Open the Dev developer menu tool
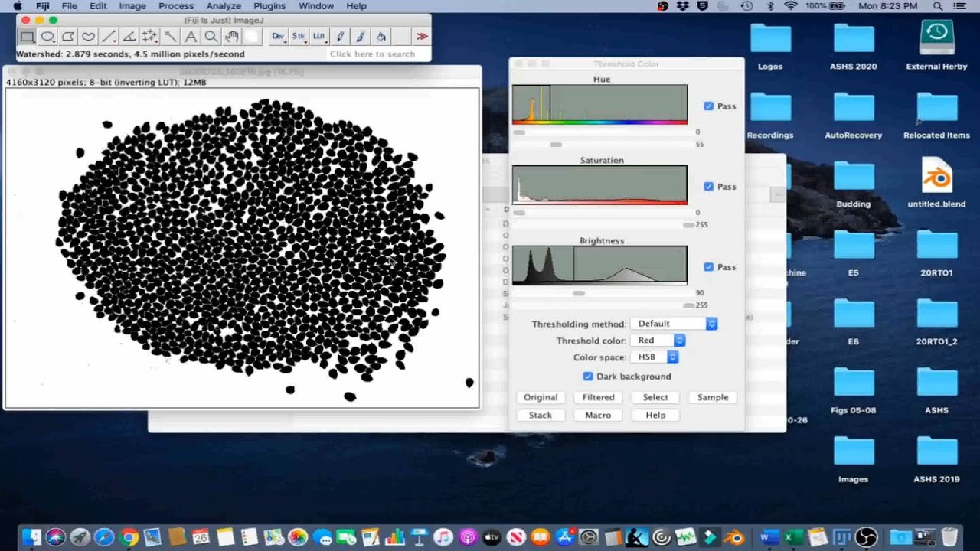980x551 pixels. click(278, 36)
